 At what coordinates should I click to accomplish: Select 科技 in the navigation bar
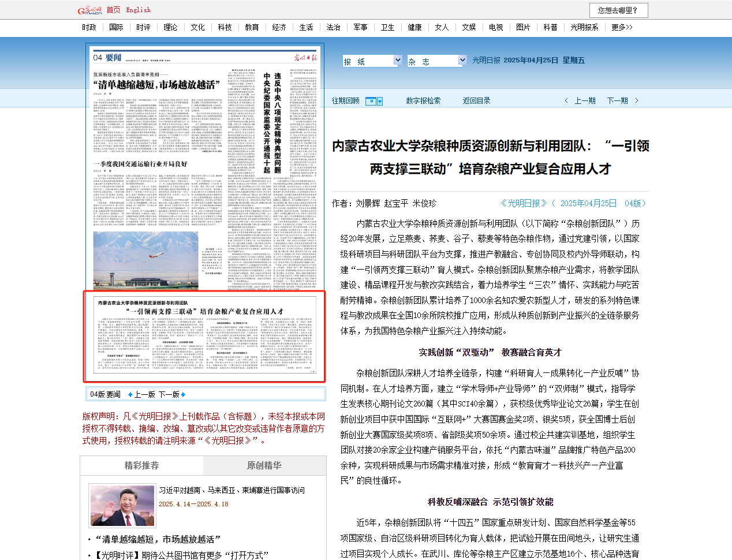(225, 27)
